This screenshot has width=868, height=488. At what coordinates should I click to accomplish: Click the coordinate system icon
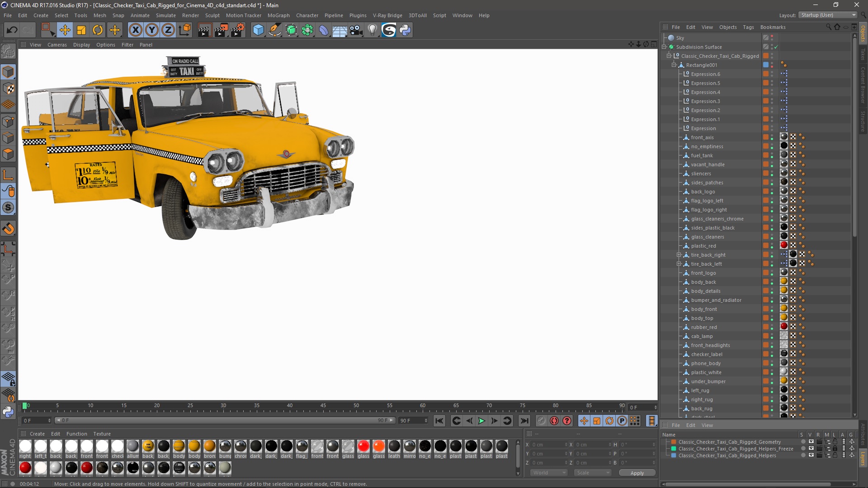pyautogui.click(x=184, y=30)
